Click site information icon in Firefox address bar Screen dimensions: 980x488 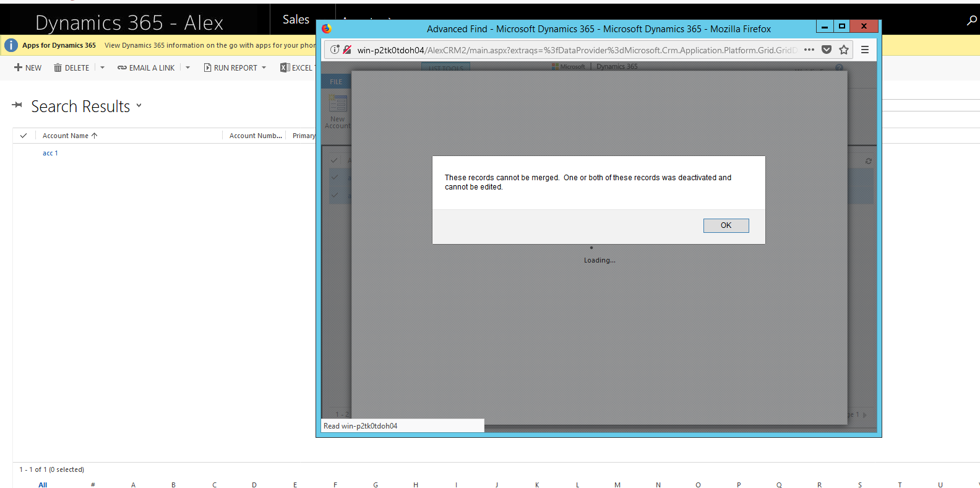click(x=335, y=50)
